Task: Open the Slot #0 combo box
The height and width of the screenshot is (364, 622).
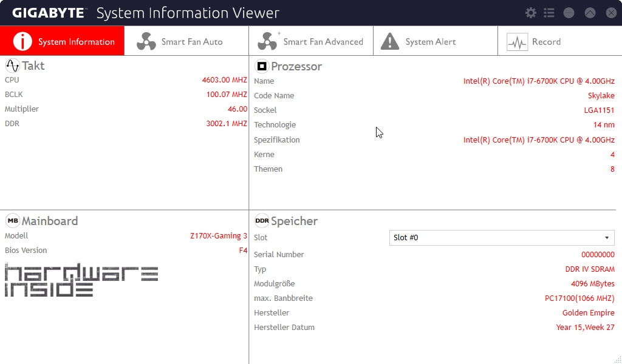Action: 502,238
